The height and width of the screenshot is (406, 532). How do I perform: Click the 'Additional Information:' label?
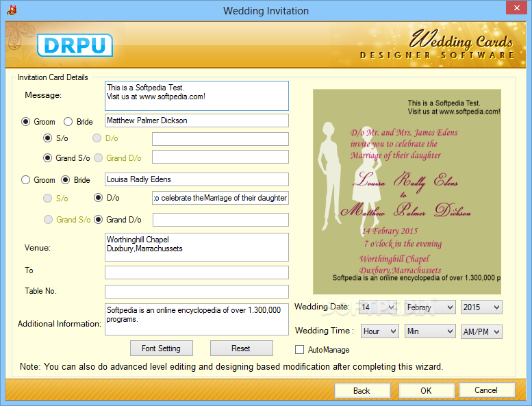click(x=60, y=324)
